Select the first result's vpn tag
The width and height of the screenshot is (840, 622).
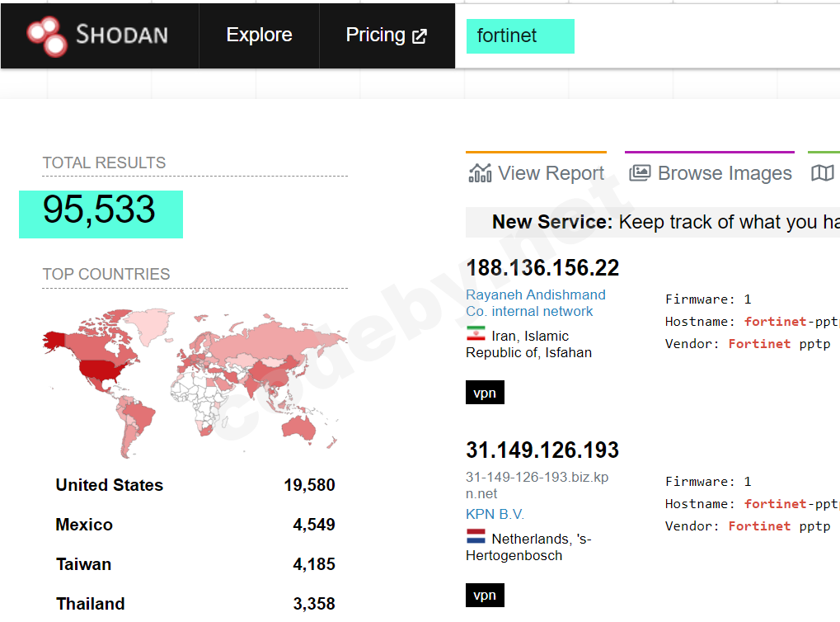pos(485,392)
